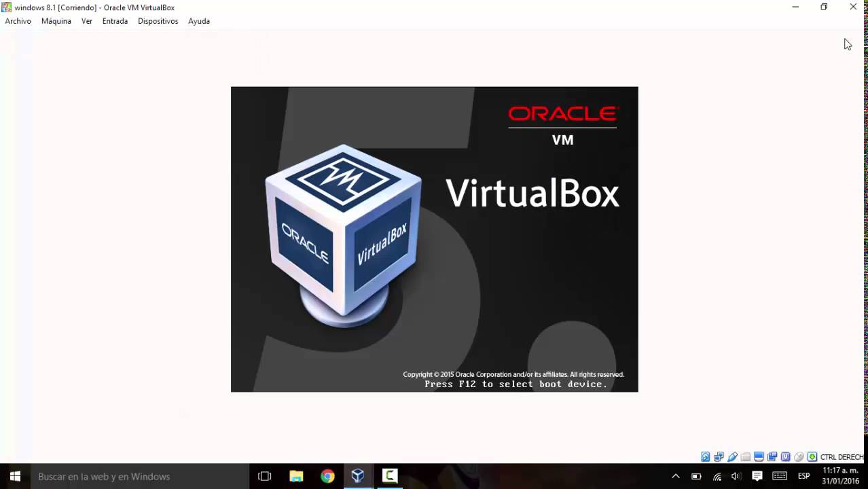Screen dimensions: 868x489
Task: Open the Ver menu
Action: click(x=87, y=21)
